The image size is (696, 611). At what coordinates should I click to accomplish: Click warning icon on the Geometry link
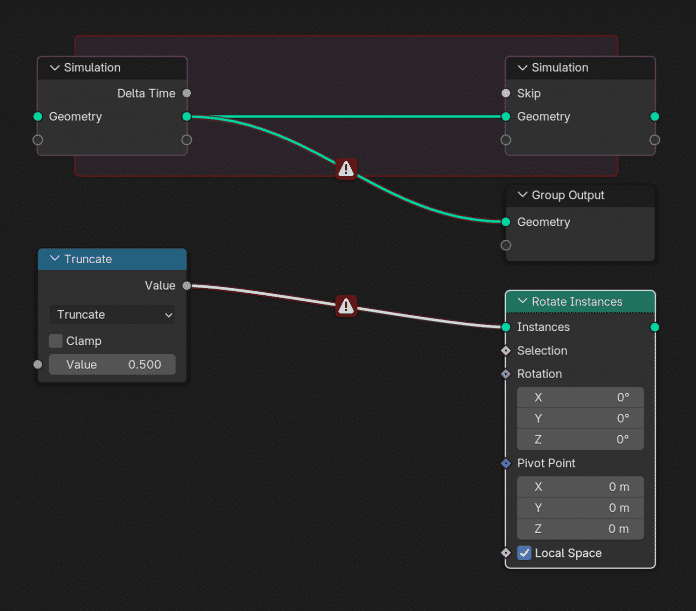pyautogui.click(x=346, y=169)
